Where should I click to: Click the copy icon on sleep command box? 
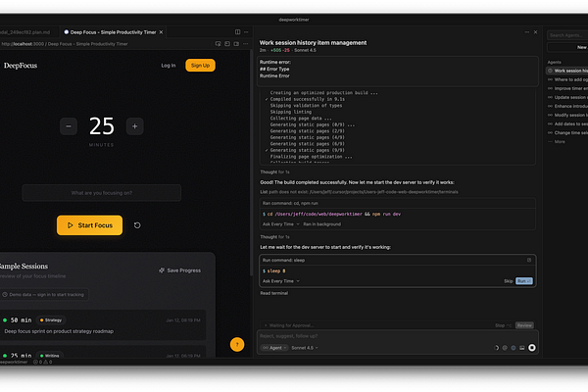click(x=529, y=260)
